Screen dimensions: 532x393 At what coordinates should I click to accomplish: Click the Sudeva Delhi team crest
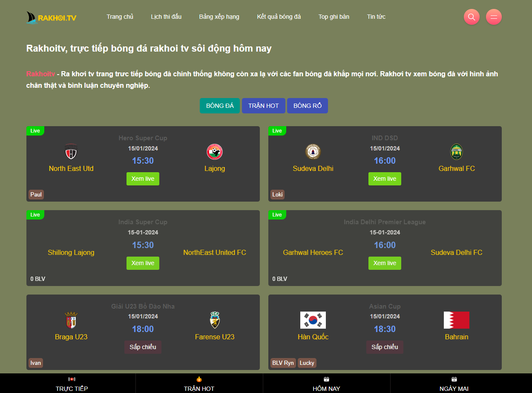pyautogui.click(x=313, y=152)
